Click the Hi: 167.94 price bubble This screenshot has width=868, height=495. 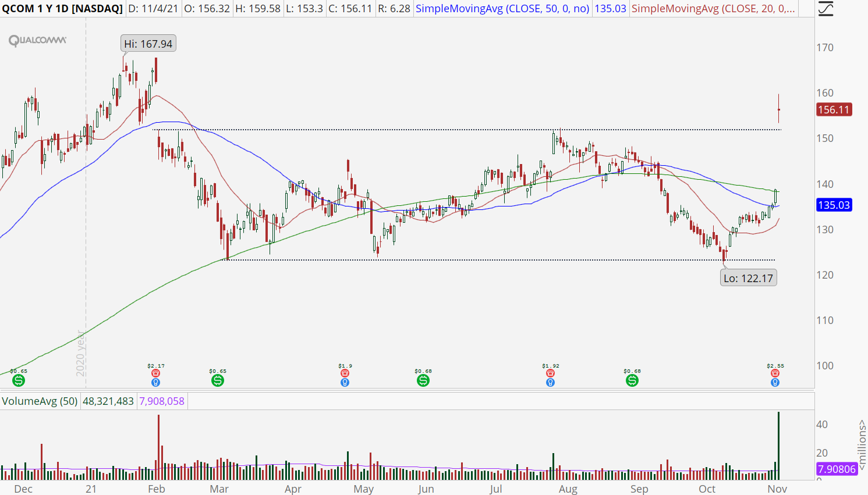(x=148, y=44)
